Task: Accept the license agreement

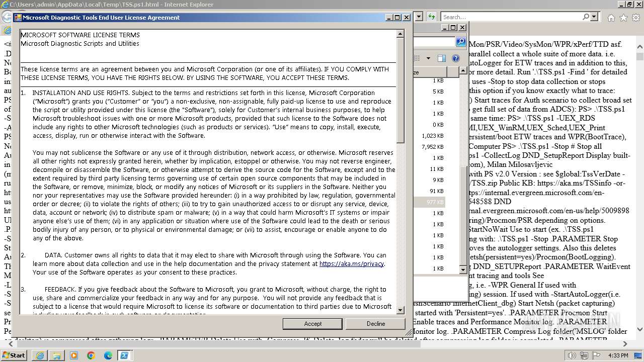Action: coord(312,324)
